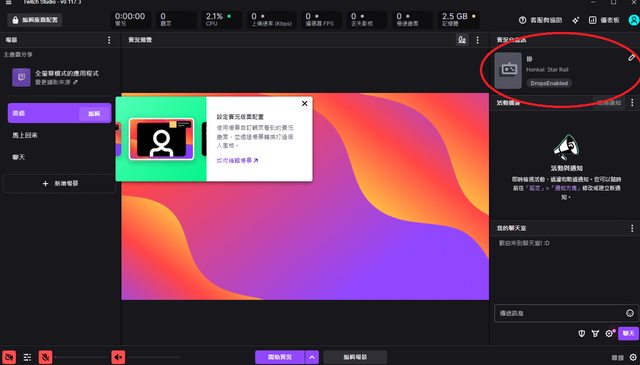Click the chat settings gear icon
This screenshot has width=640, height=365.
(x=609, y=334)
